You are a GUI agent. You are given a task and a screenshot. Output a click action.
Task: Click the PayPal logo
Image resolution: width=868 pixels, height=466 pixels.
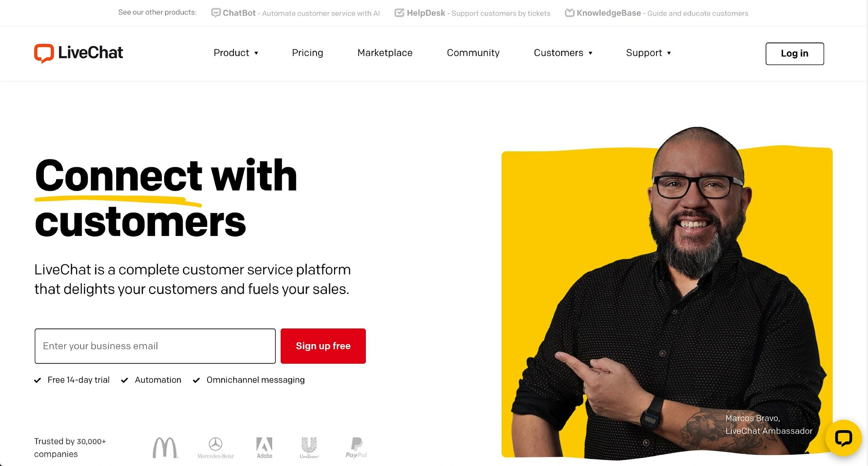pos(356,447)
